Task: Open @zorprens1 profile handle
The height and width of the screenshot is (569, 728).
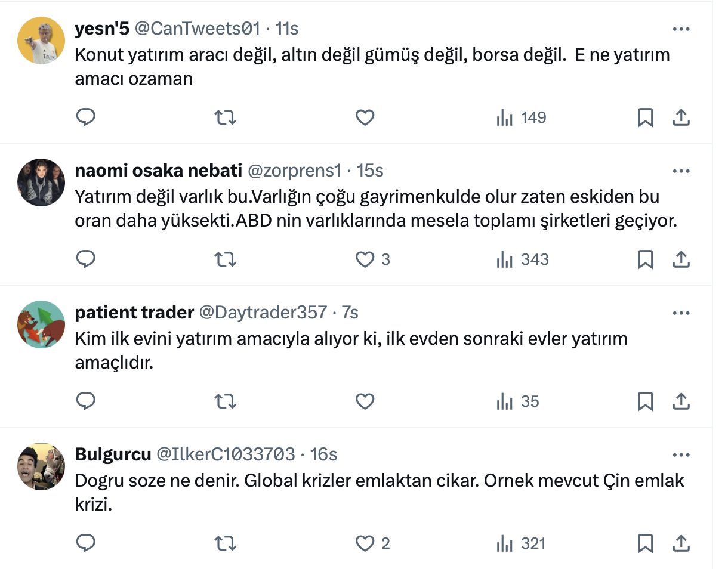Action: coord(294,171)
